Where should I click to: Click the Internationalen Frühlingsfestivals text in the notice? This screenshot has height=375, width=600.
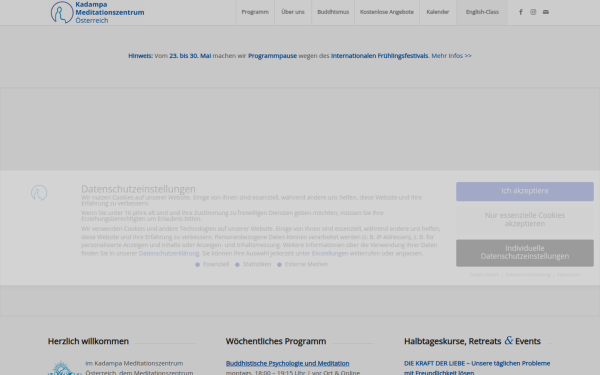[x=379, y=55]
